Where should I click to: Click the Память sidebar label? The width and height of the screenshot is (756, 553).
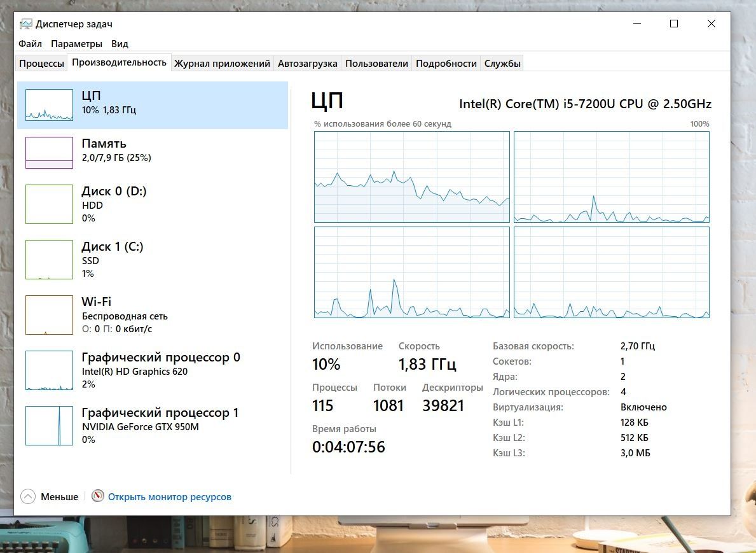tap(104, 143)
